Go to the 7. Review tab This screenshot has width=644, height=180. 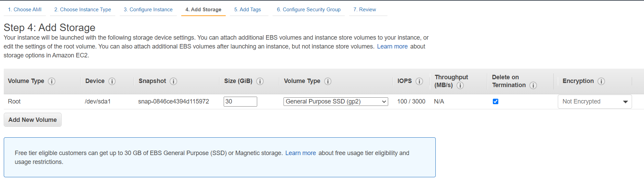click(365, 10)
